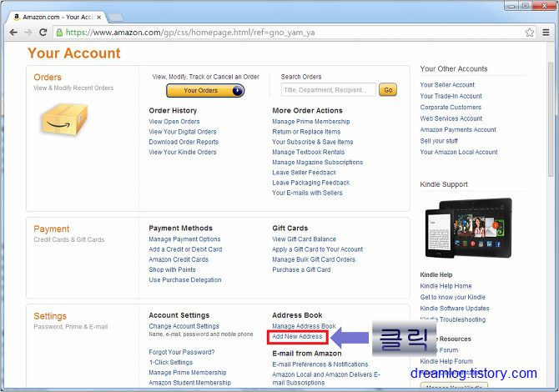Open Purchase a Gift Card link
The width and height of the screenshot is (559, 392).
coord(301,269)
